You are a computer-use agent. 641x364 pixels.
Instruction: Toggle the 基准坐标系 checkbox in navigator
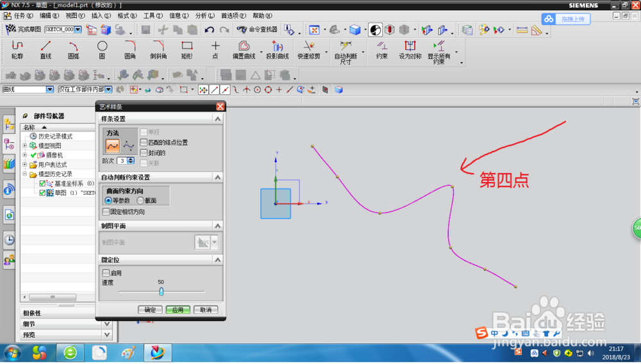(42, 183)
